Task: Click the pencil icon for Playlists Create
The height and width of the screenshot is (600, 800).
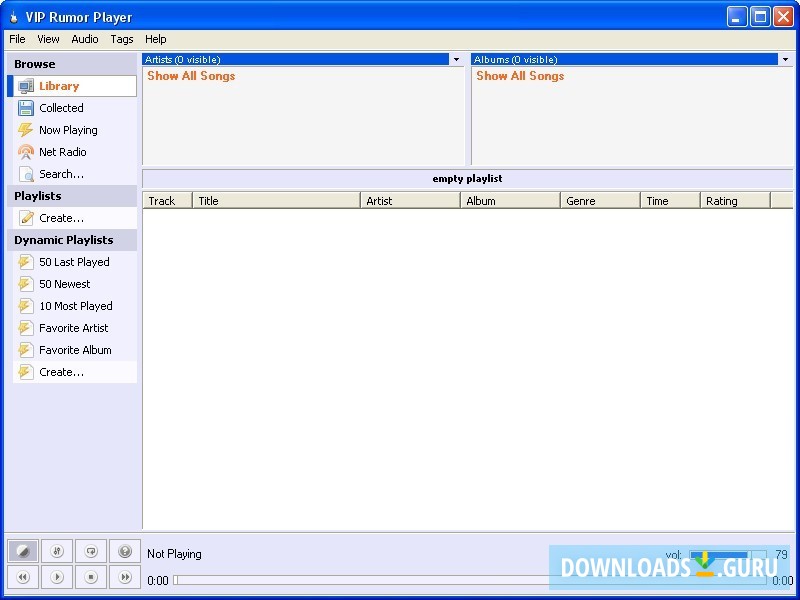Action: (26, 218)
